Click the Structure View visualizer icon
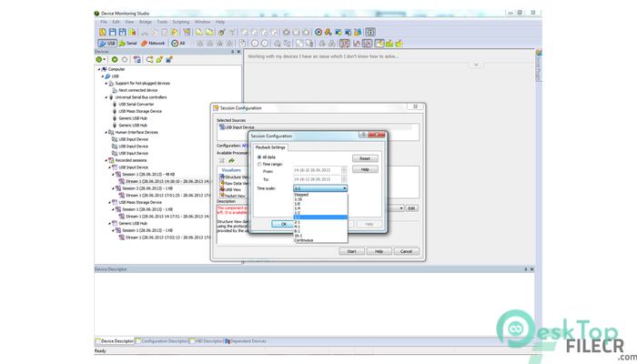637x364 pixels. [x=222, y=177]
